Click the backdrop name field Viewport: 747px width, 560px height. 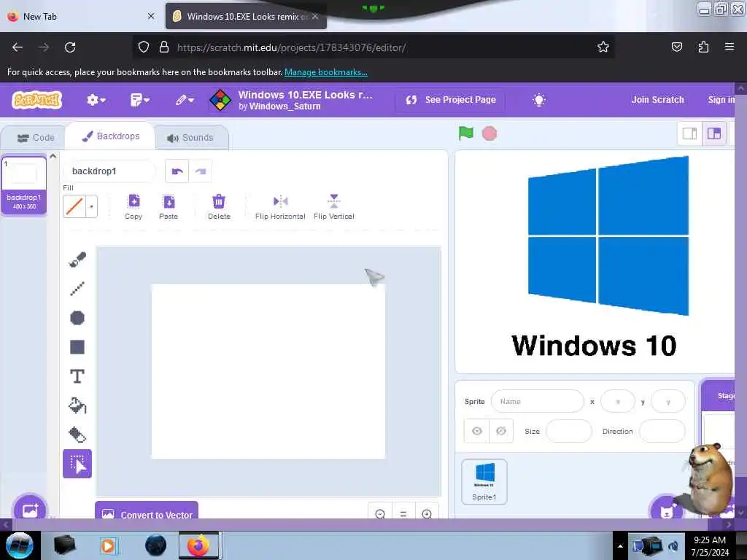coord(109,171)
